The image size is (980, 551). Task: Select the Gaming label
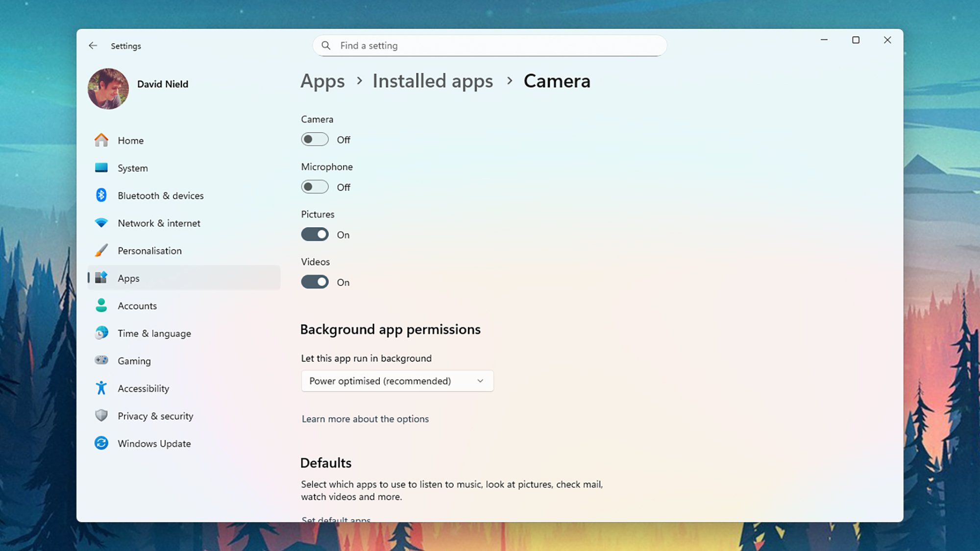pos(134,361)
